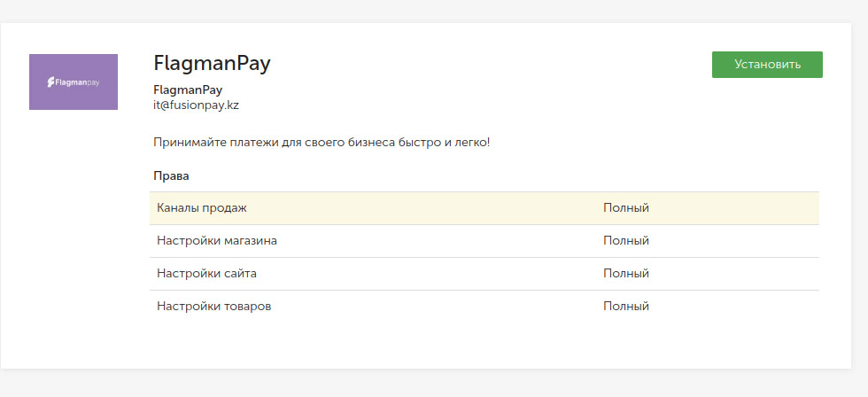Select the large FlagmanPay heading

point(212,64)
